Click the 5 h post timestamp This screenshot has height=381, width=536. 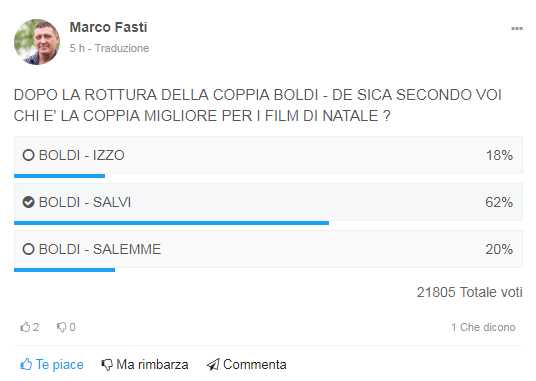click(77, 48)
